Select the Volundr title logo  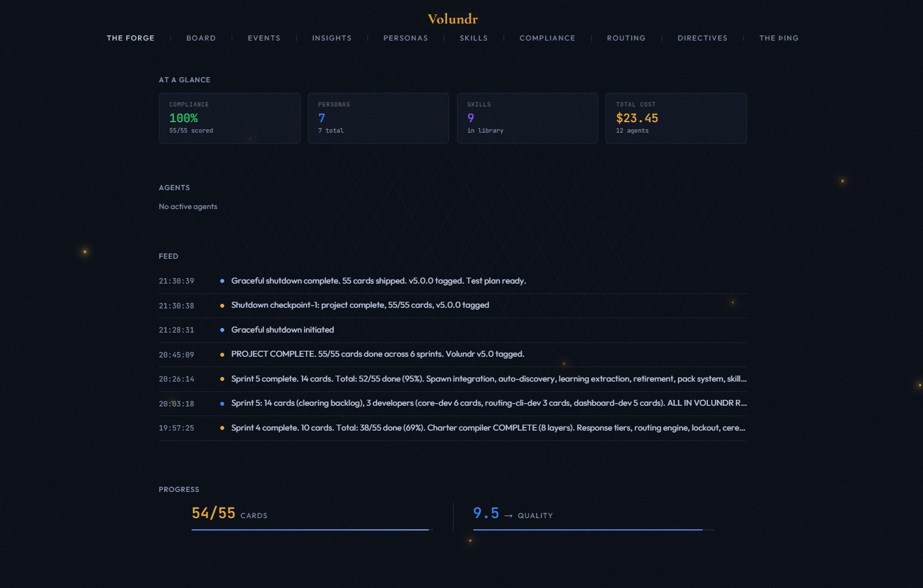(452, 19)
